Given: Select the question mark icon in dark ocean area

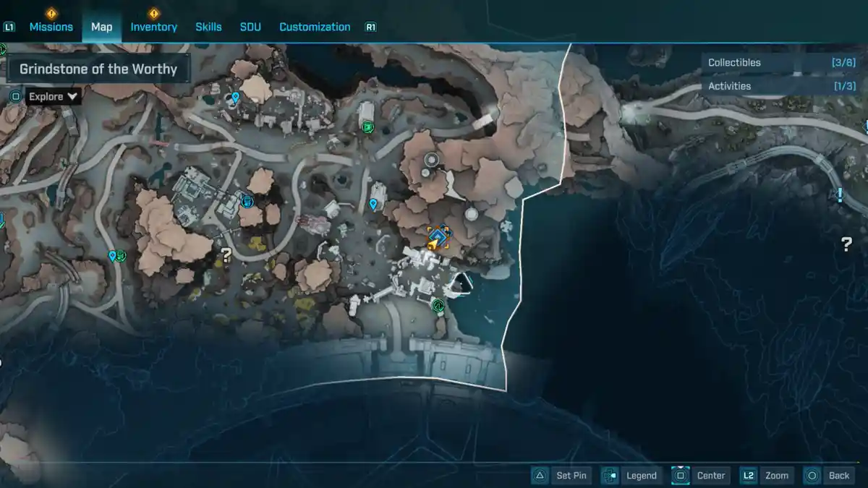Looking at the screenshot, I should (x=846, y=244).
